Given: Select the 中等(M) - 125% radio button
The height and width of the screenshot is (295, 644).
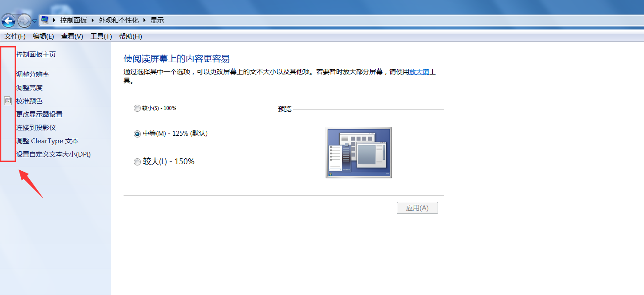Looking at the screenshot, I should pos(137,134).
